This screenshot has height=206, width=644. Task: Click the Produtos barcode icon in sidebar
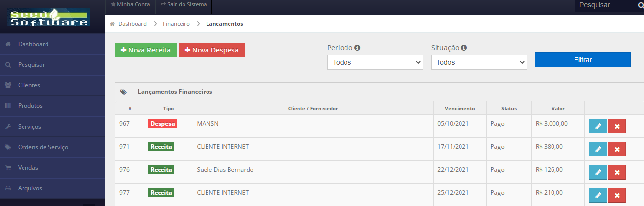(x=8, y=106)
